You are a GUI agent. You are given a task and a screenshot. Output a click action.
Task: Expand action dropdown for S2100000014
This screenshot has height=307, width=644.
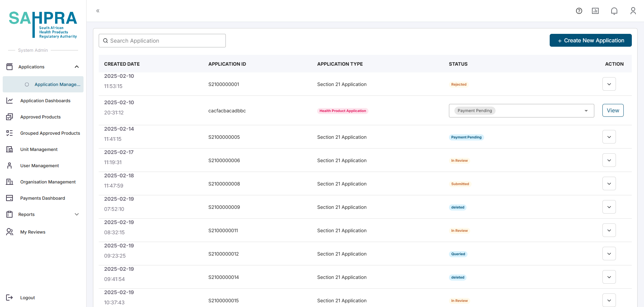pos(609,277)
